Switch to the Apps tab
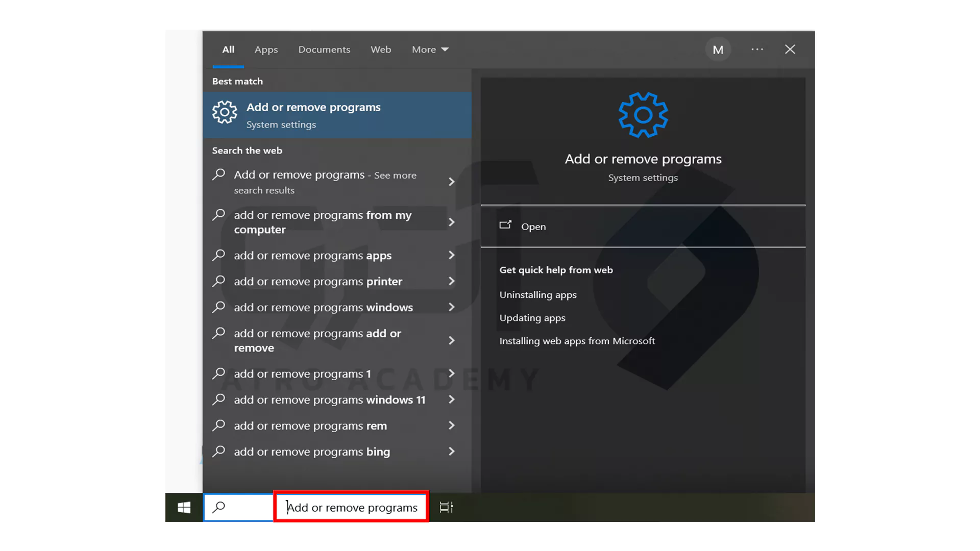980x551 pixels. pyautogui.click(x=266, y=49)
